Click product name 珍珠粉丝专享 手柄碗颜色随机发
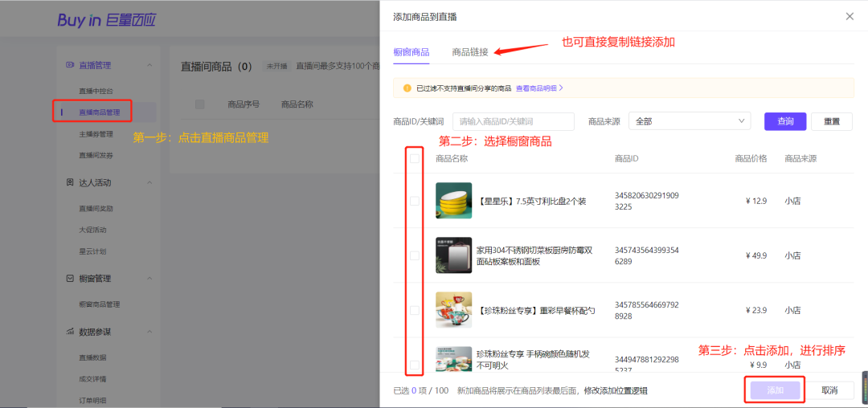 click(533, 360)
